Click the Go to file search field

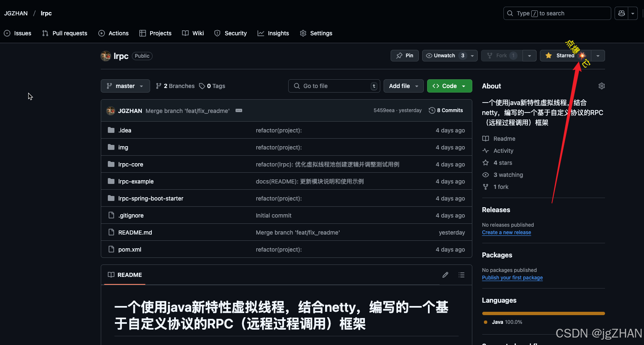334,86
